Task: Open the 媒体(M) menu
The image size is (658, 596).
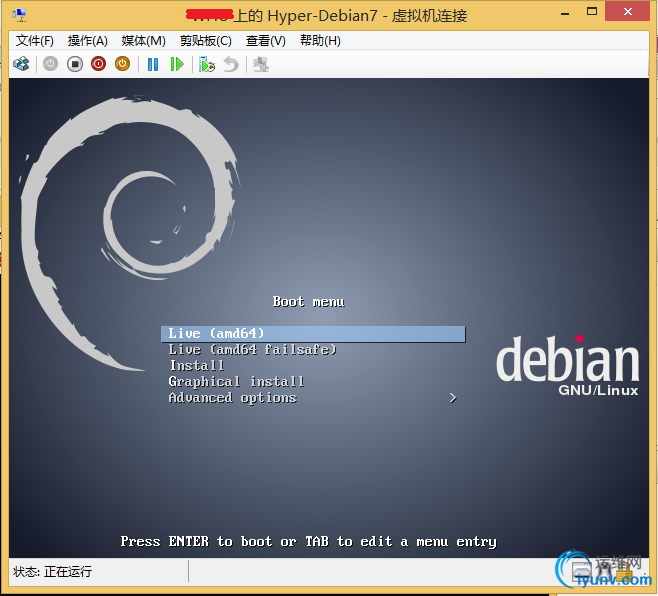Action: click(x=144, y=41)
